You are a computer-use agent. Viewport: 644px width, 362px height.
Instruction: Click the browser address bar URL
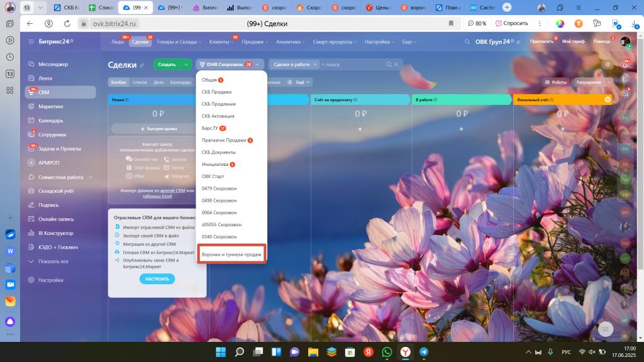coord(114,23)
